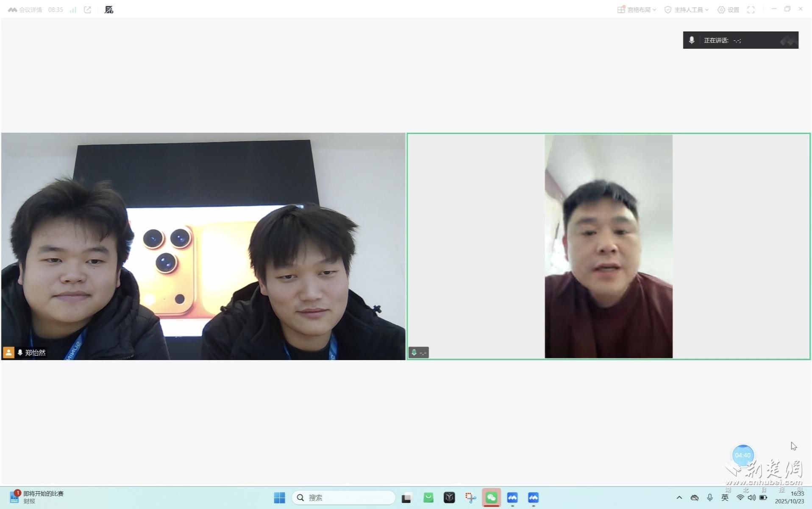Click the taskbar 搜索 search box

(x=343, y=498)
